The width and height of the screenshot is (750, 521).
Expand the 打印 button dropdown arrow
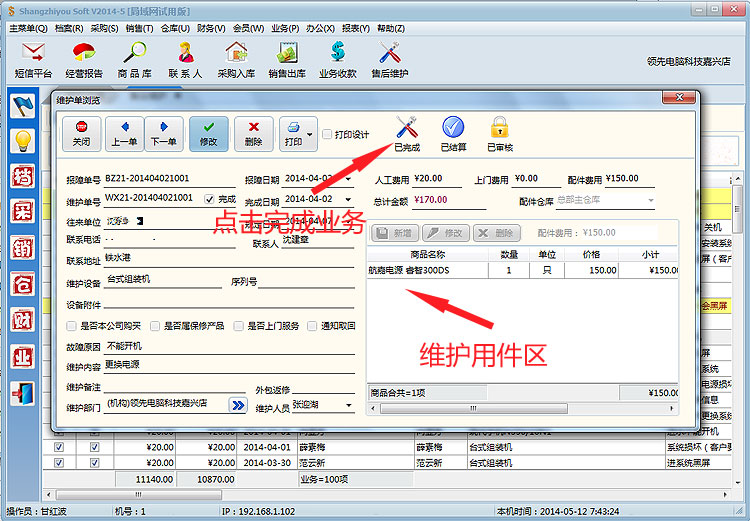pos(311,134)
